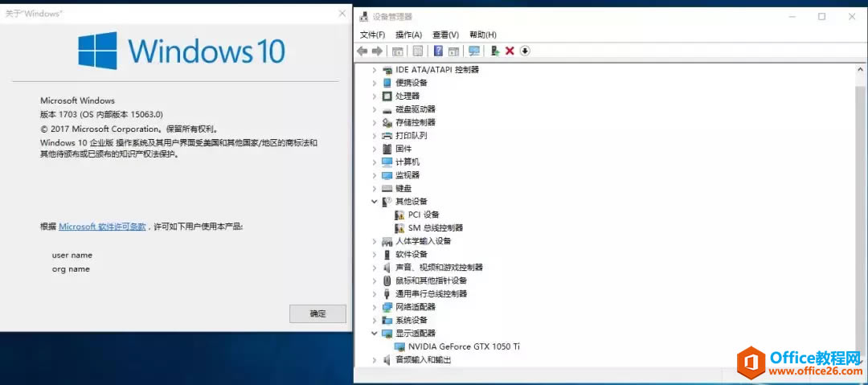Open the 文件(F) menu
This screenshot has height=385, width=868.
[373, 35]
